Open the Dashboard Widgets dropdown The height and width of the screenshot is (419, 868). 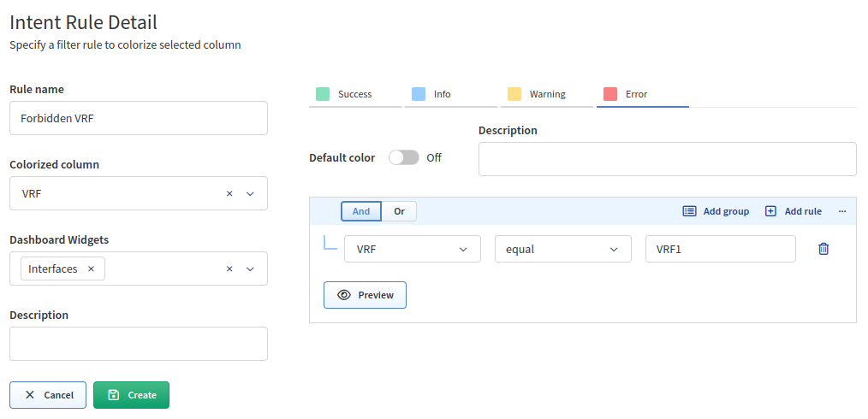pos(250,269)
